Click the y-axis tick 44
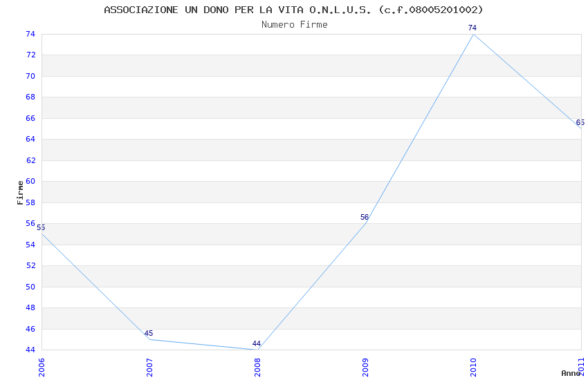 (30, 350)
